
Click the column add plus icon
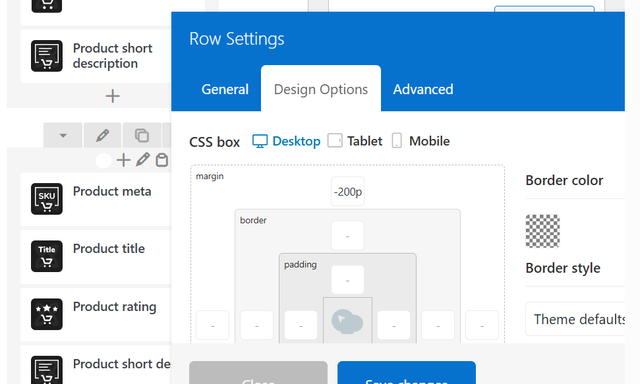[x=123, y=160]
